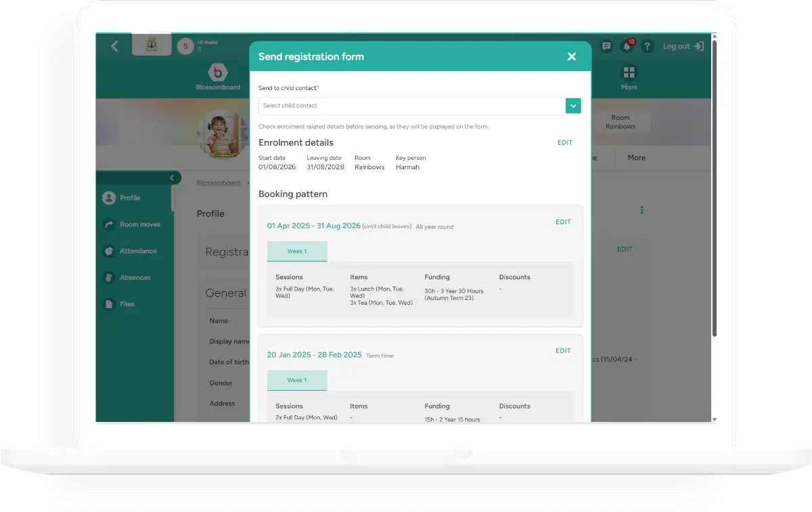812x512 pixels.
Task: Expand the child contact dropdown arrow
Action: 573,106
